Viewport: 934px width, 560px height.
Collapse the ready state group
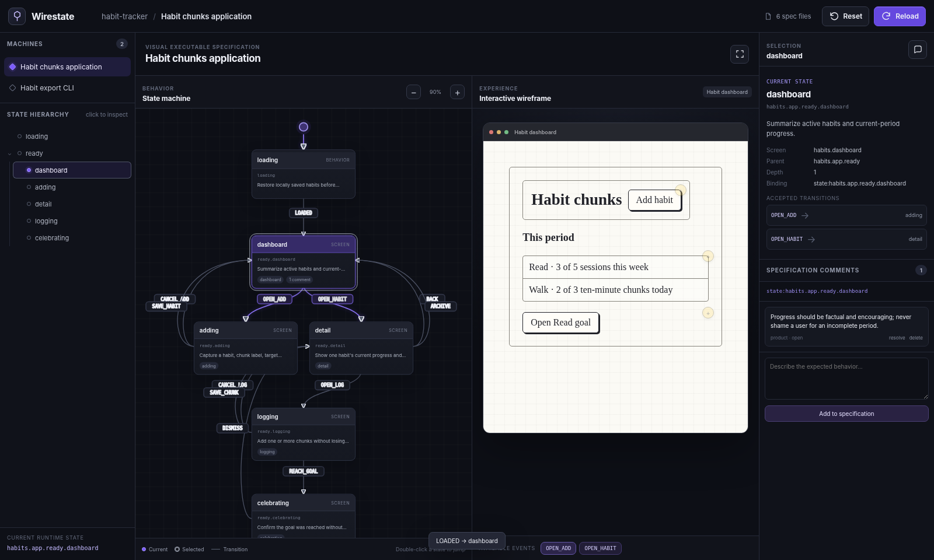point(9,154)
